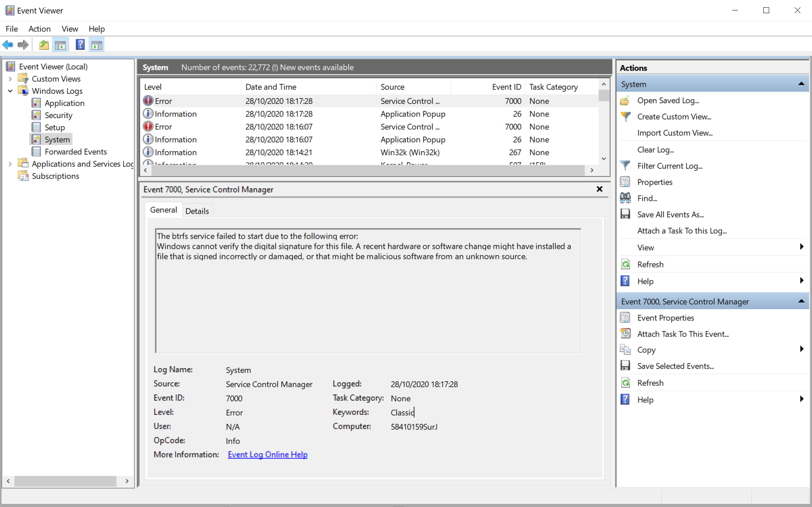
Task: Navigate back using blue arrow toolbar icon
Action: (8, 44)
